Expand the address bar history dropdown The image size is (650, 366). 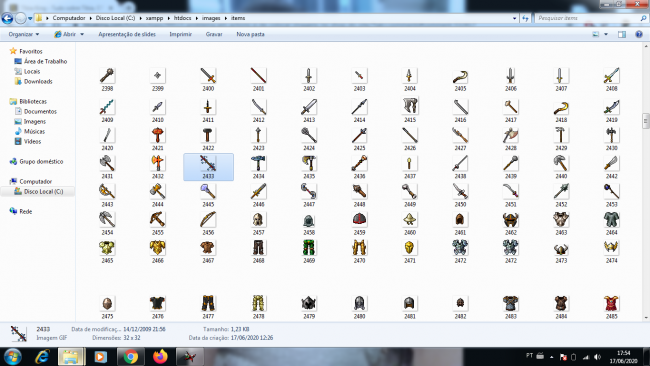click(x=514, y=18)
